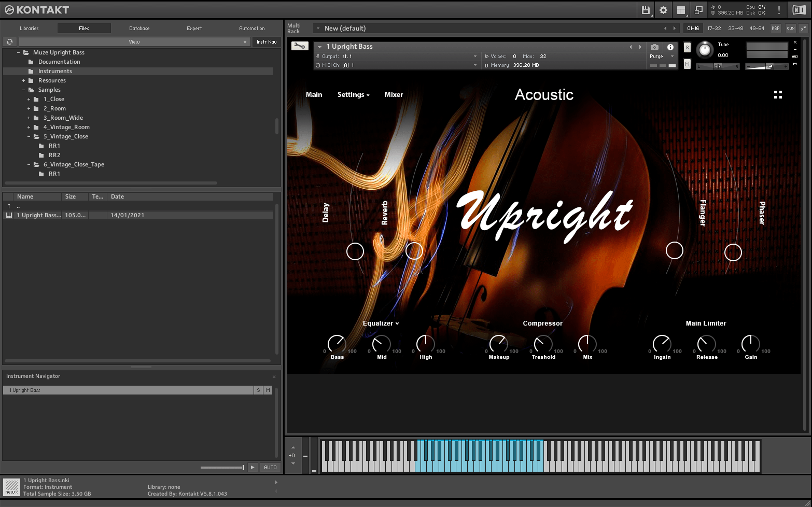
Task: Select 1 Upright Bass.nki in the file list
Action: (x=39, y=215)
